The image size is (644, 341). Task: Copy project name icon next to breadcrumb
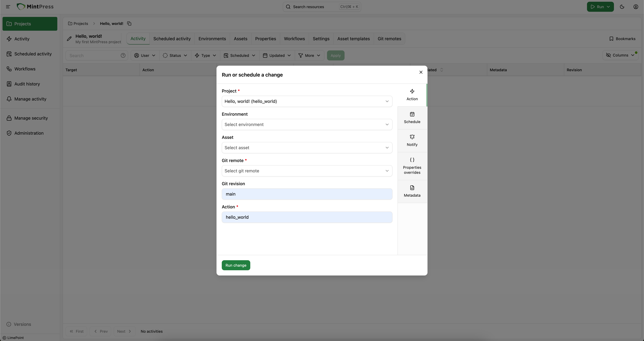coord(129,23)
